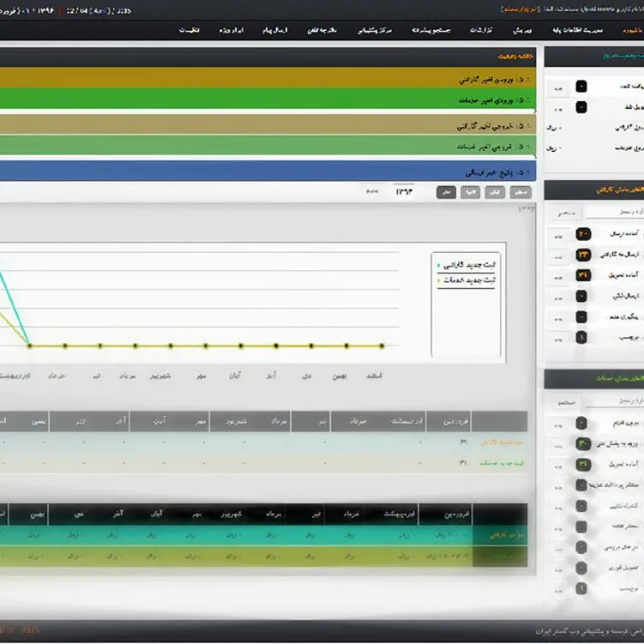Screen dimensions: 644x644
Task: Open the chart context menu icon
Action: (525, 208)
